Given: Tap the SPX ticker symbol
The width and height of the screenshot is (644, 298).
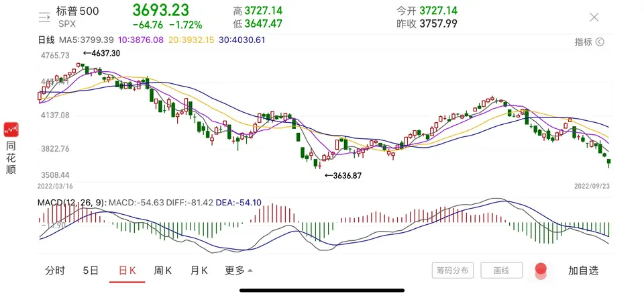Looking at the screenshot, I should pyautogui.click(x=67, y=24).
